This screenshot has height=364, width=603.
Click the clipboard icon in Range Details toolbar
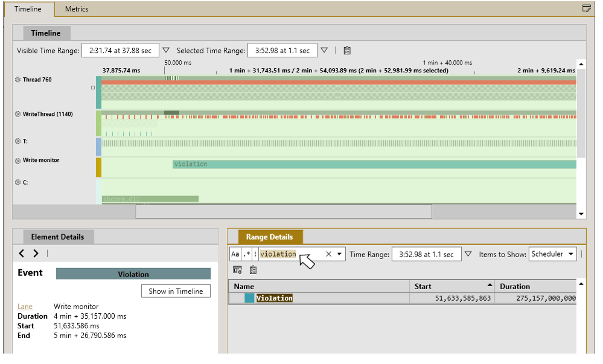click(253, 270)
